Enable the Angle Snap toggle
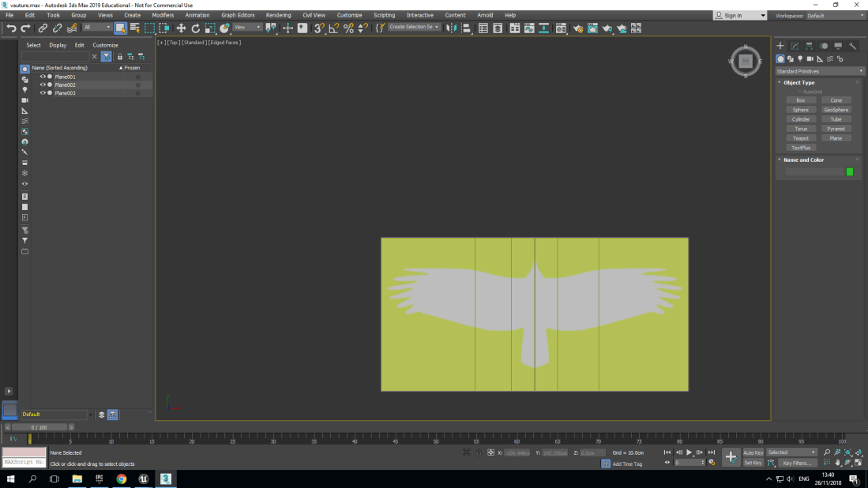This screenshot has width=868, height=488. [334, 28]
